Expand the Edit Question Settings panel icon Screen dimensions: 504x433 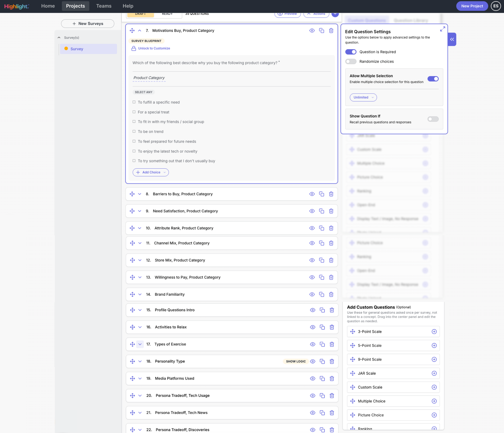(442, 29)
